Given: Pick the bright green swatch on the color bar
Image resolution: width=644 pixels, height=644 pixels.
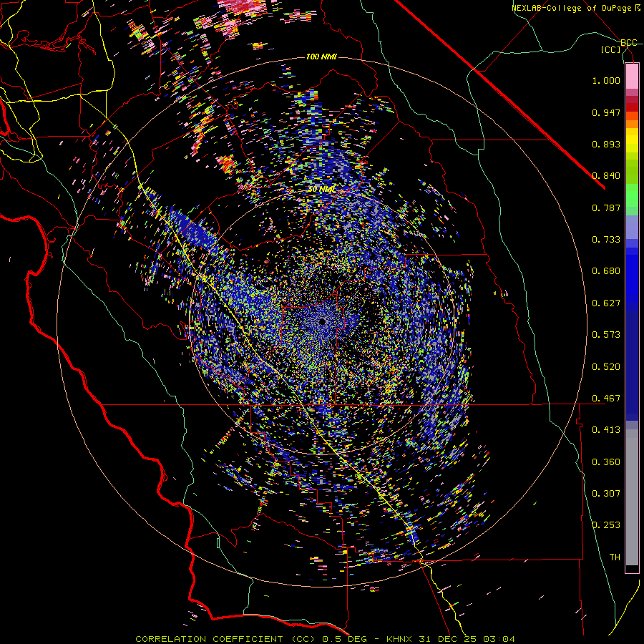Looking at the screenshot, I should 632,195.
